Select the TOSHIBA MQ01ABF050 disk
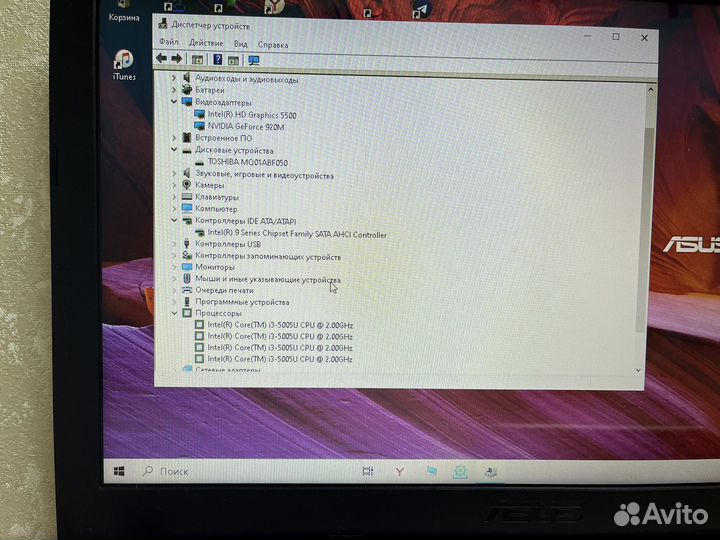 [x=248, y=162]
